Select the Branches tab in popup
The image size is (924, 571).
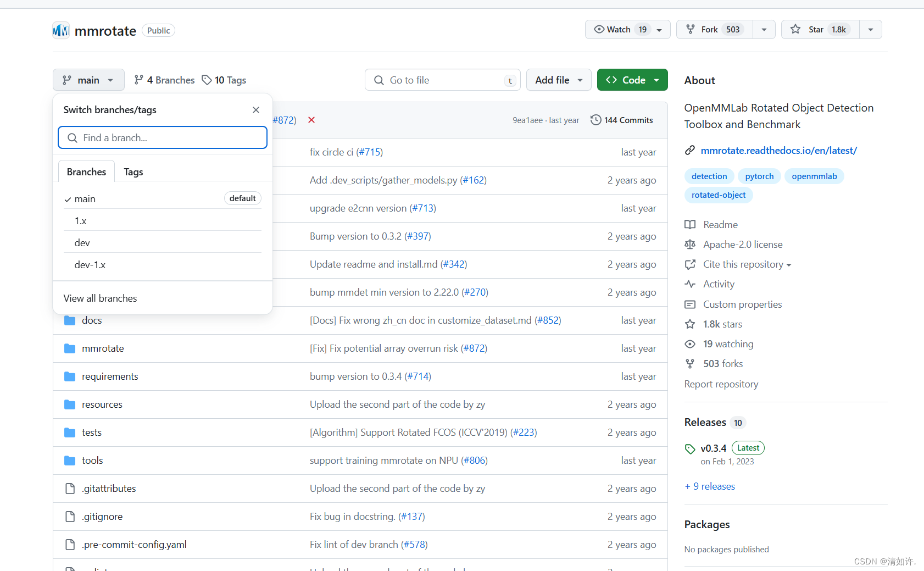click(86, 172)
